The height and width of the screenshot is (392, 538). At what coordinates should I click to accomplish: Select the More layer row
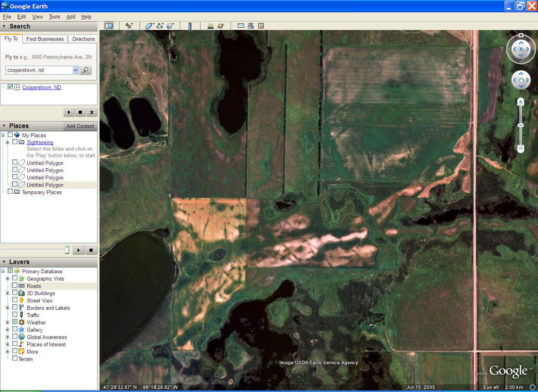(x=32, y=352)
